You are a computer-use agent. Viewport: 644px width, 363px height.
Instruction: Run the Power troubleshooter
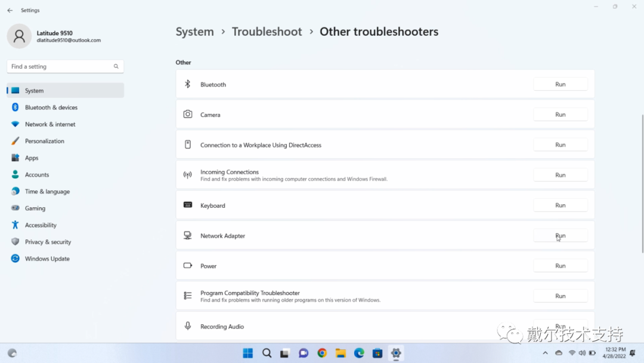[560, 266]
